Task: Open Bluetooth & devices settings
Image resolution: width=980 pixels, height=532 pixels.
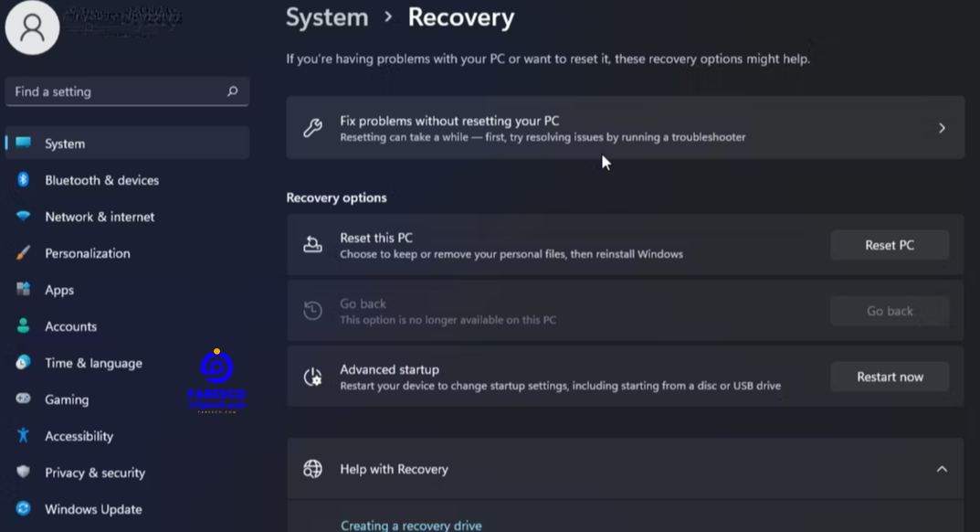Action: click(128, 180)
